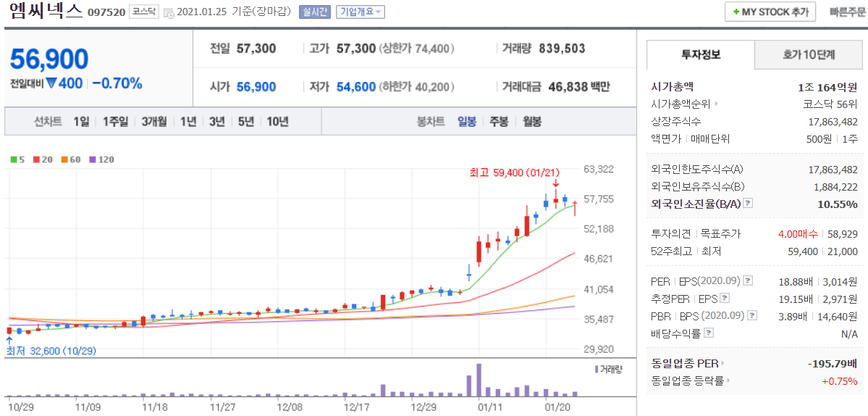Click the 4.00매수 investment opinion
The width and height of the screenshot is (868, 416).
pyautogui.click(x=799, y=234)
